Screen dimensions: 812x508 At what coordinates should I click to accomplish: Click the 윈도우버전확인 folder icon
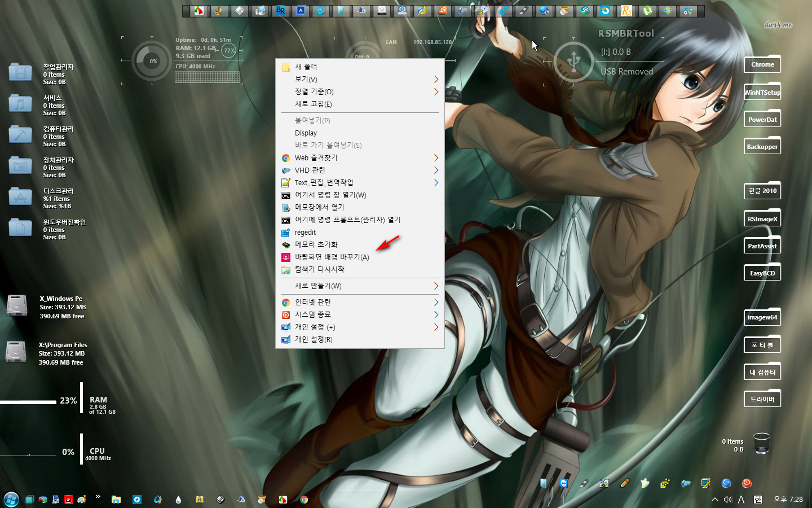coord(20,227)
